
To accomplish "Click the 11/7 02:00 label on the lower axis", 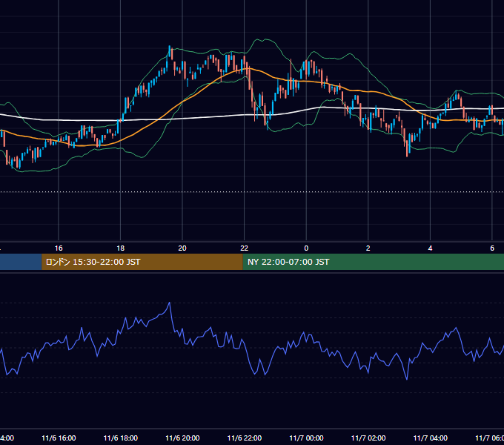I will (368, 438).
